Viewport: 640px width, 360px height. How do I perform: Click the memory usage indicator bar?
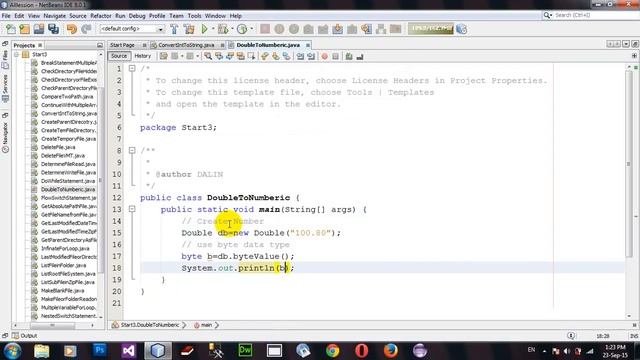point(431,29)
